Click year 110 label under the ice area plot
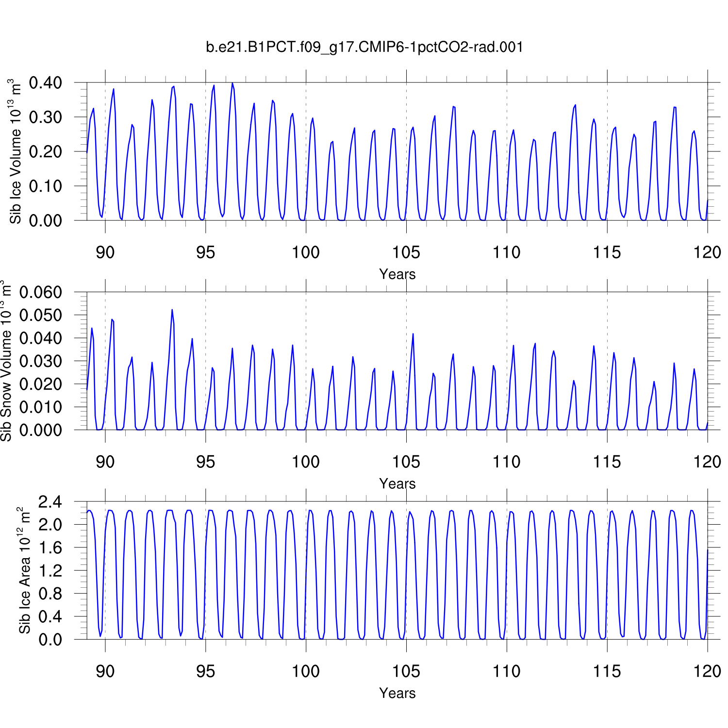Image resolution: width=728 pixels, height=728 pixels. coord(507,671)
